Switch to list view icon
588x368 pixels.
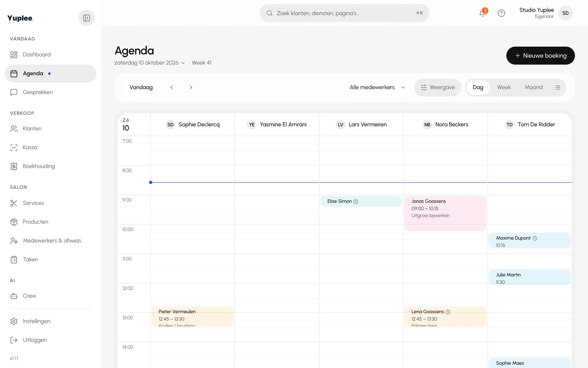pyautogui.click(x=557, y=87)
